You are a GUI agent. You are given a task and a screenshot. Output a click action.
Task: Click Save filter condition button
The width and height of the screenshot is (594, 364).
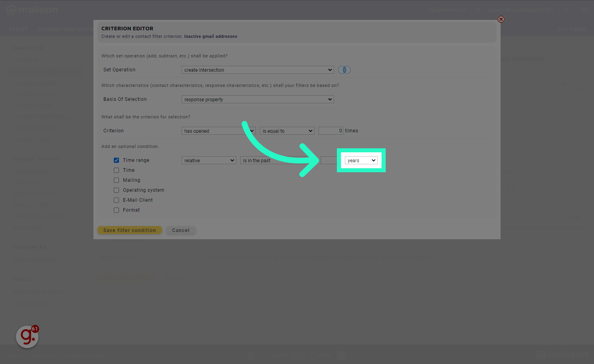[130, 230]
